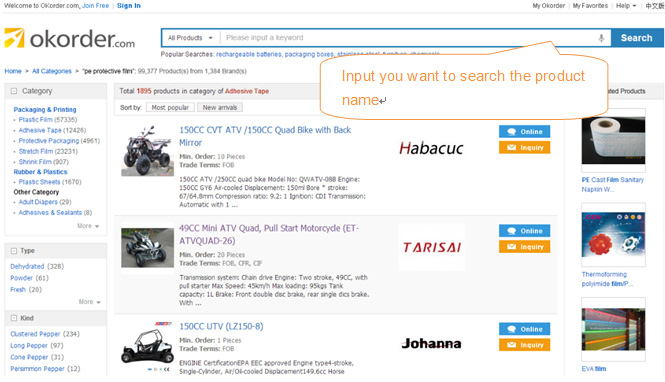Click Online chat button for Johanna product
The width and height of the screenshot is (665, 382).
pyautogui.click(x=524, y=329)
